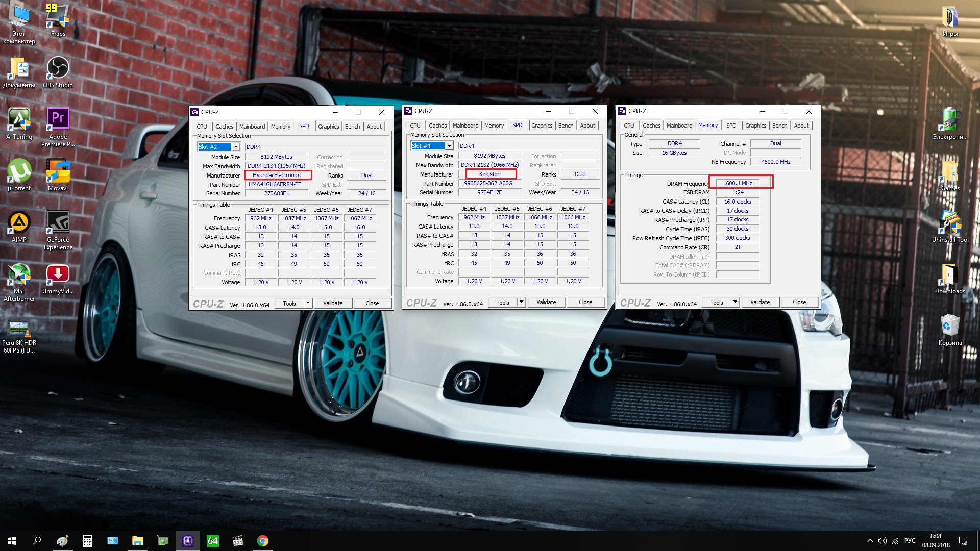Click Close button in the left CPU-Z window
The width and height of the screenshot is (980, 551).
[x=372, y=303]
